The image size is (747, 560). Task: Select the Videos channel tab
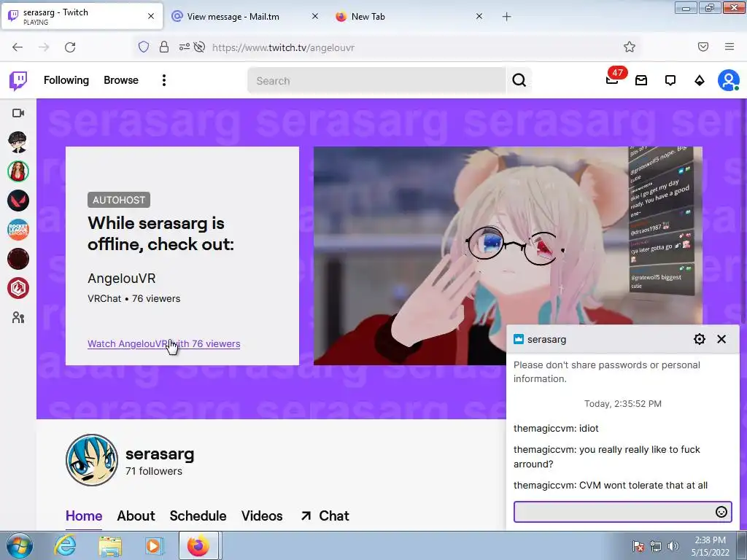click(x=262, y=516)
